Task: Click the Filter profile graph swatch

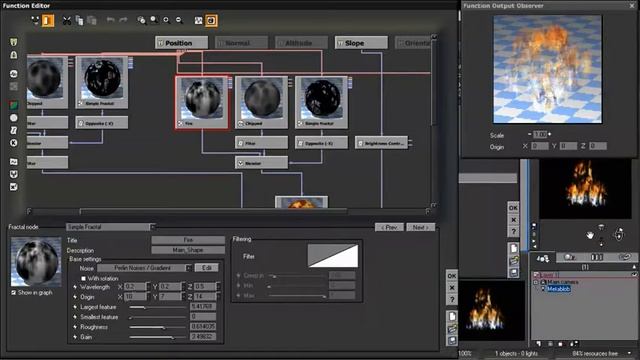Action: [x=333, y=256]
